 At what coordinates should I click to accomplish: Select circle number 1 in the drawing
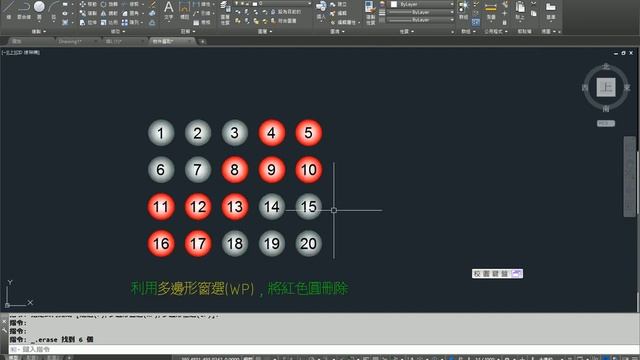(161, 133)
